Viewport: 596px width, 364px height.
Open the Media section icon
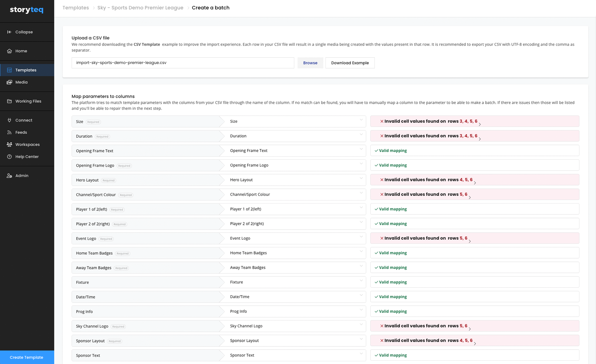[9, 82]
